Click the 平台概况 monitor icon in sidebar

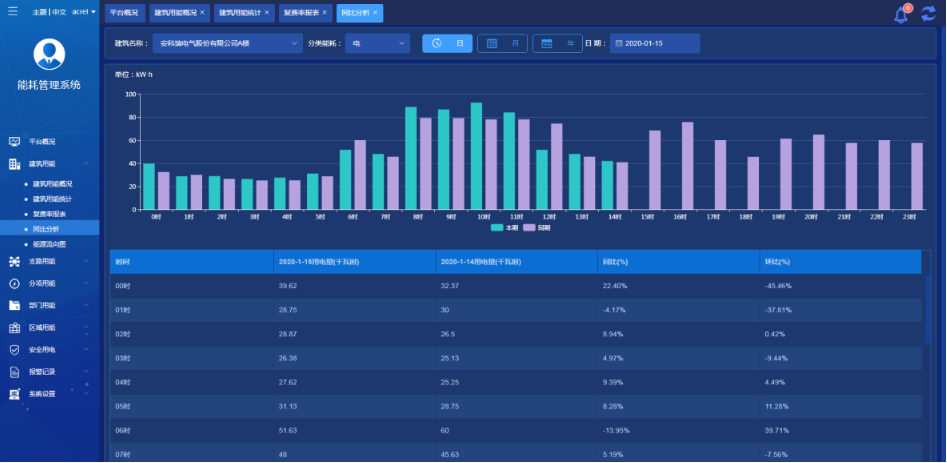point(14,142)
